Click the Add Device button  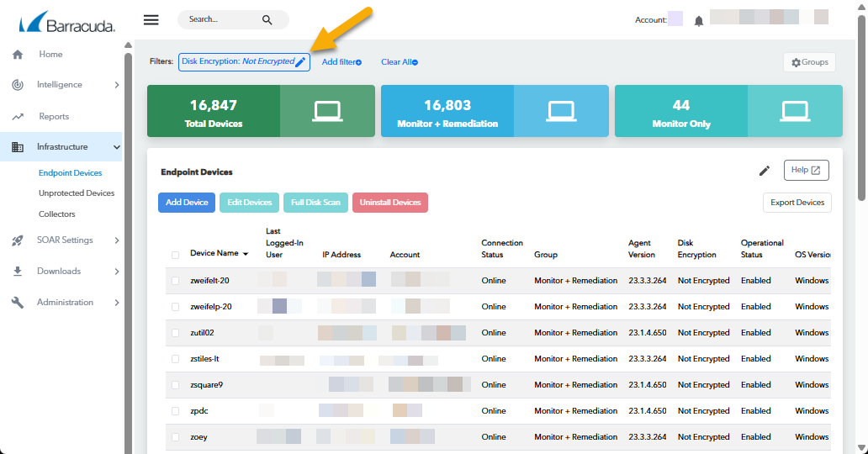point(187,203)
